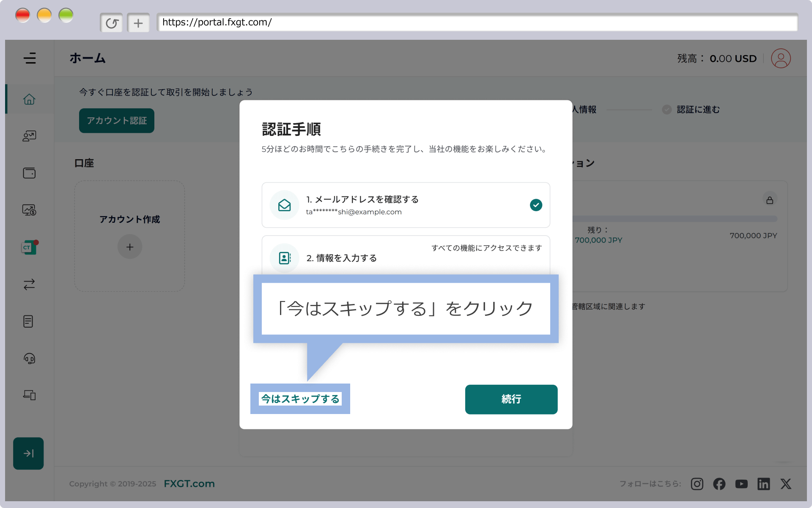Click すべての機能にアクセスできます text
This screenshot has height=508, width=812.
486,248
